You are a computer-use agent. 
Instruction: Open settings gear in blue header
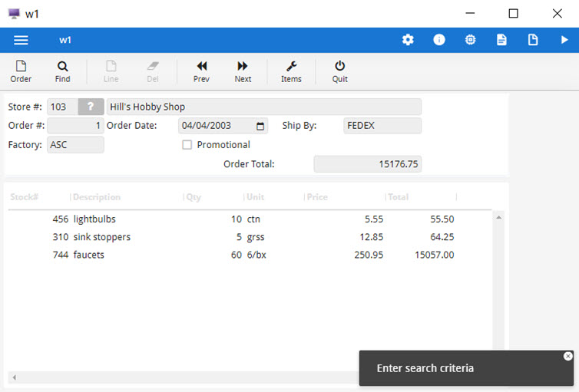click(408, 39)
